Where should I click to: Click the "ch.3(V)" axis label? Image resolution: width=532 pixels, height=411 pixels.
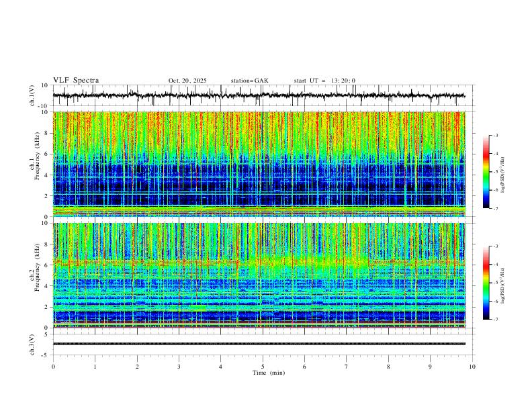pyautogui.click(x=32, y=345)
